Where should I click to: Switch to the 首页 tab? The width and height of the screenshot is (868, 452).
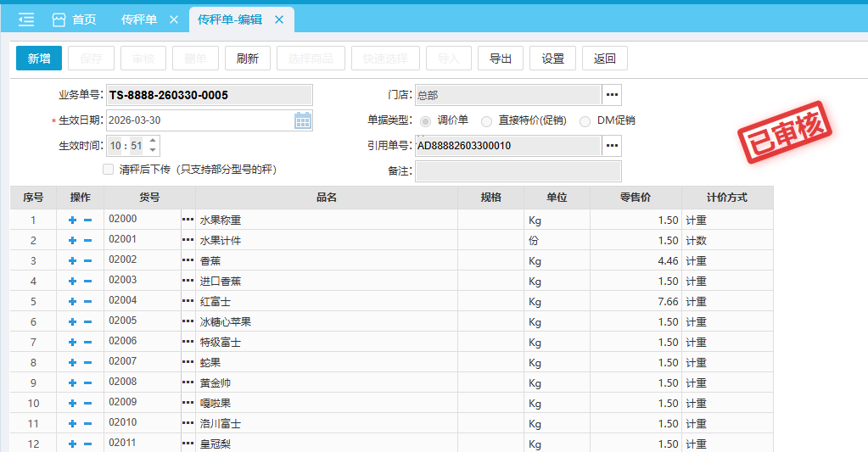74,20
